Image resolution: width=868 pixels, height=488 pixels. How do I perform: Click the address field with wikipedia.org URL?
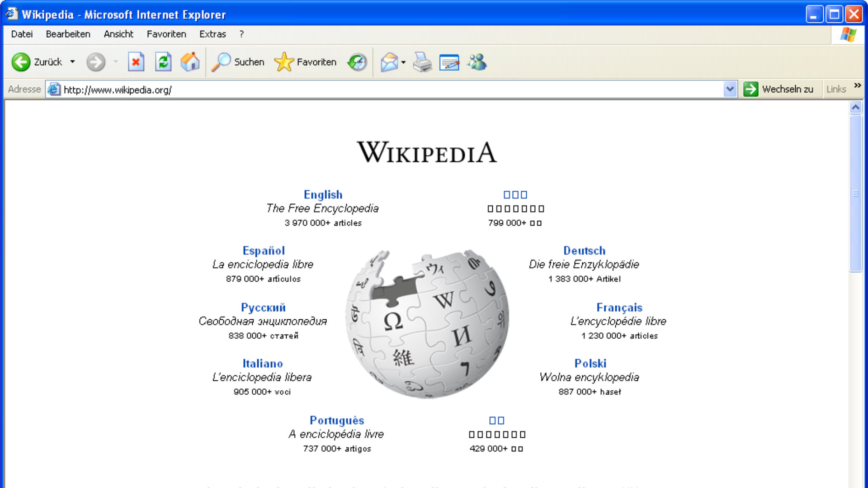click(x=391, y=90)
